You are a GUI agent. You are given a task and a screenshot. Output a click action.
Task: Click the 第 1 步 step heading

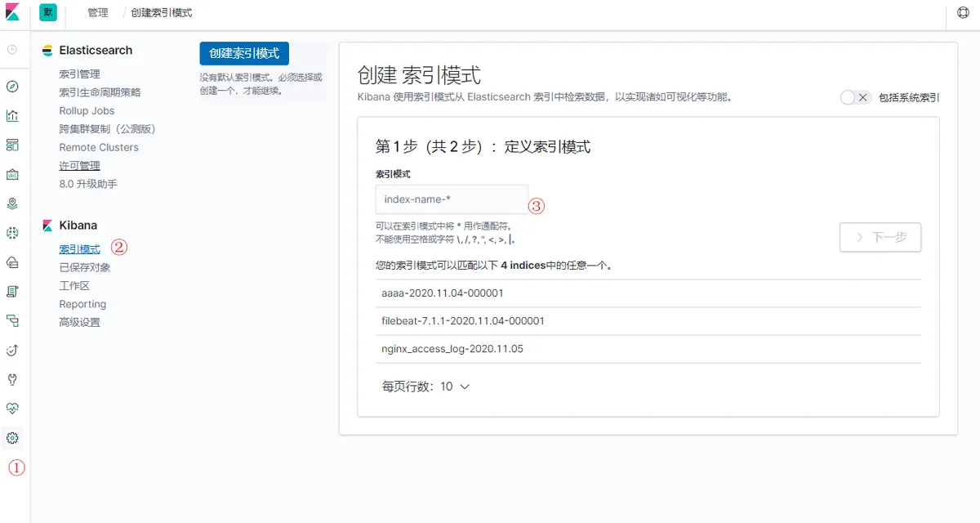tap(483, 146)
